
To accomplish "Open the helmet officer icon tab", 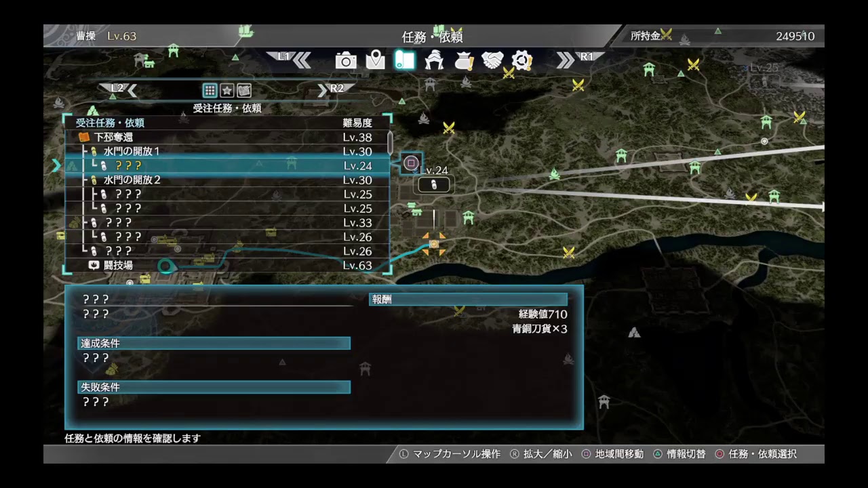I will pyautogui.click(x=434, y=61).
